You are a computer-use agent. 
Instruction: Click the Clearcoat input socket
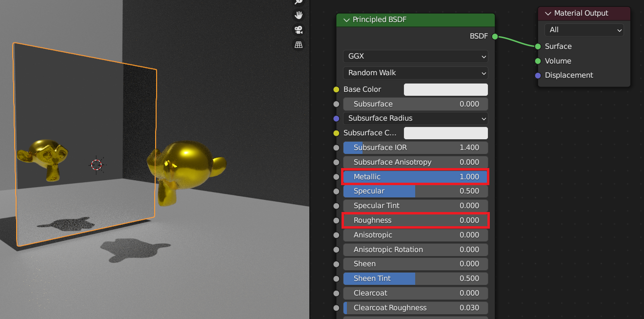pyautogui.click(x=336, y=293)
